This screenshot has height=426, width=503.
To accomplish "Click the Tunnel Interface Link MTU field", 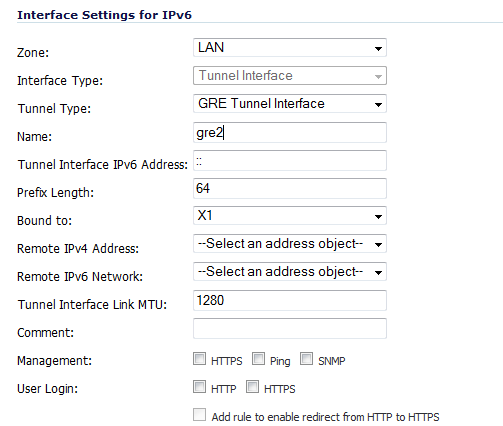I will (x=290, y=300).
